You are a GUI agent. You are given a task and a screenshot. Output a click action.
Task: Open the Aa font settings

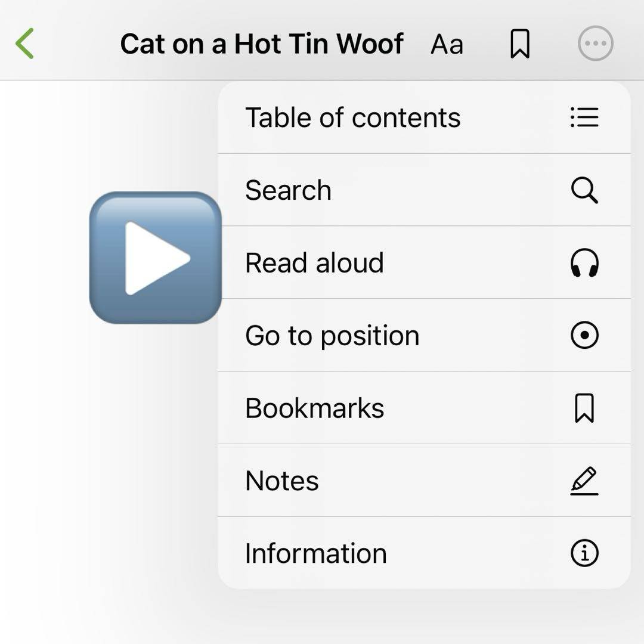447,44
